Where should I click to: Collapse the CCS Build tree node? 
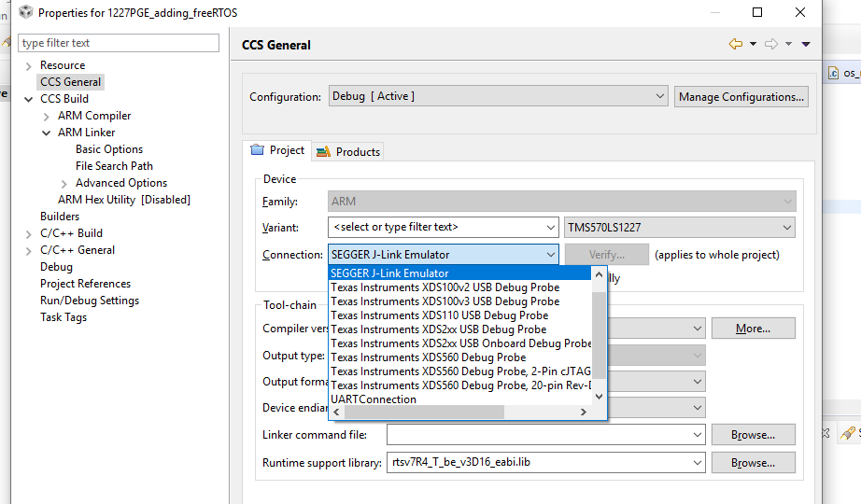click(29, 99)
